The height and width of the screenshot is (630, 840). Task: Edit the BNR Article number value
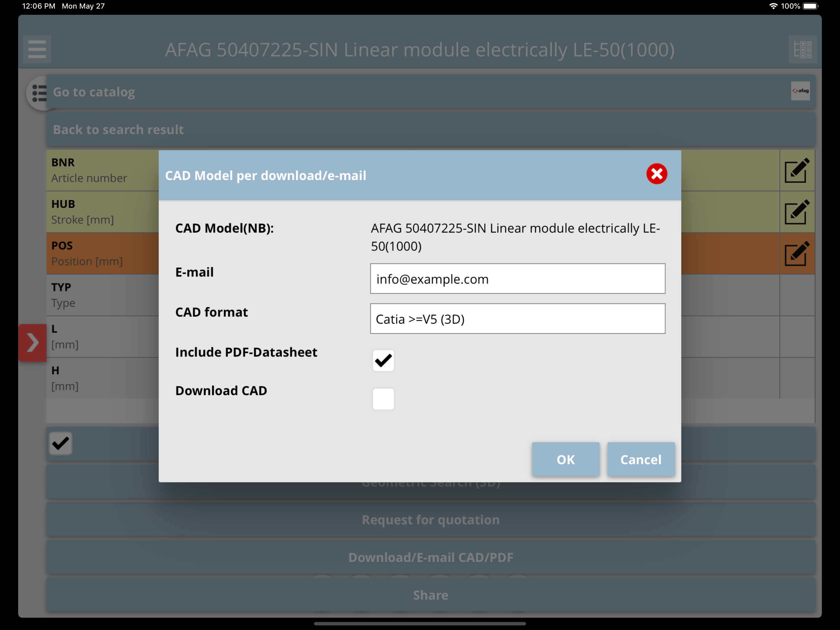797,171
